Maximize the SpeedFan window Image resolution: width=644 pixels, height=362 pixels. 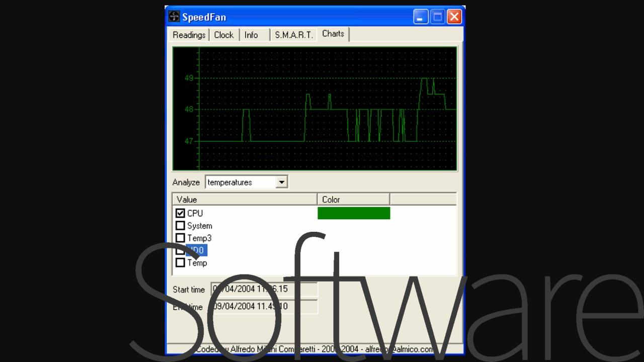tap(438, 17)
